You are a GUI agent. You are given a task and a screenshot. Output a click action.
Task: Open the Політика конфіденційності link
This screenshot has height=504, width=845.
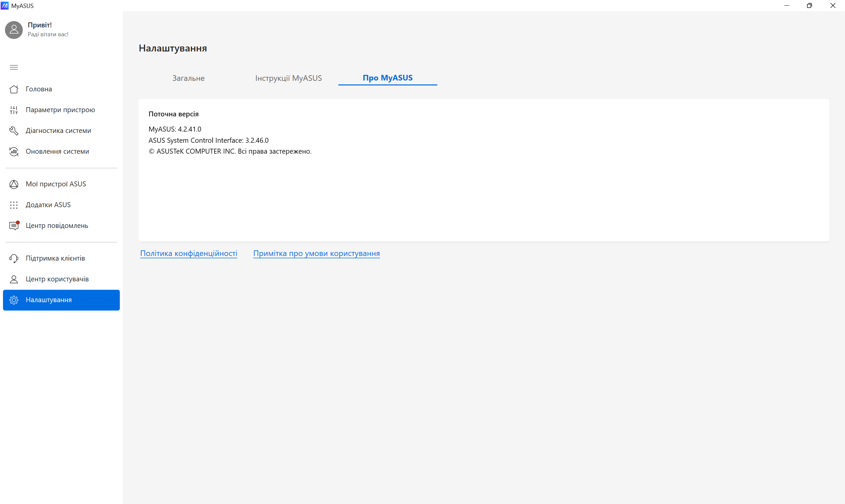188,253
